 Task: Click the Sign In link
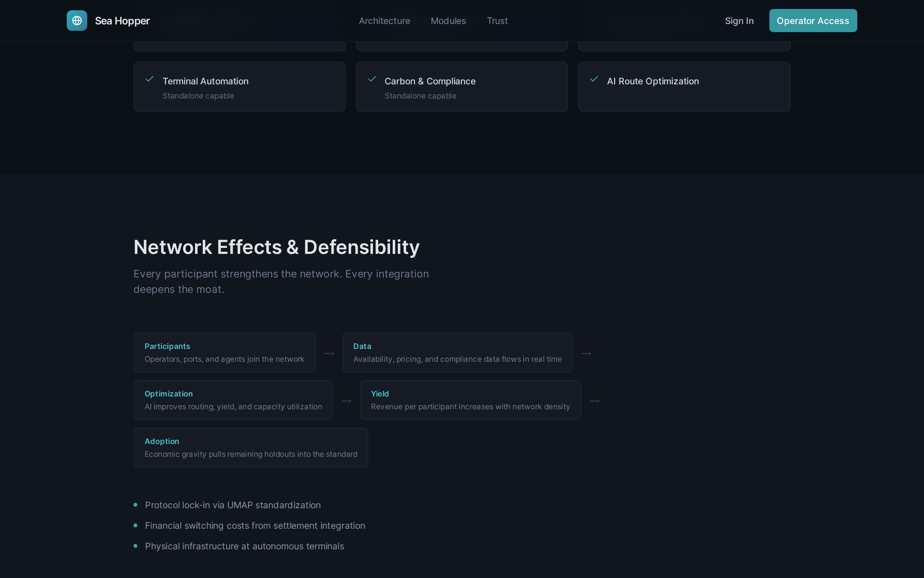739,21
